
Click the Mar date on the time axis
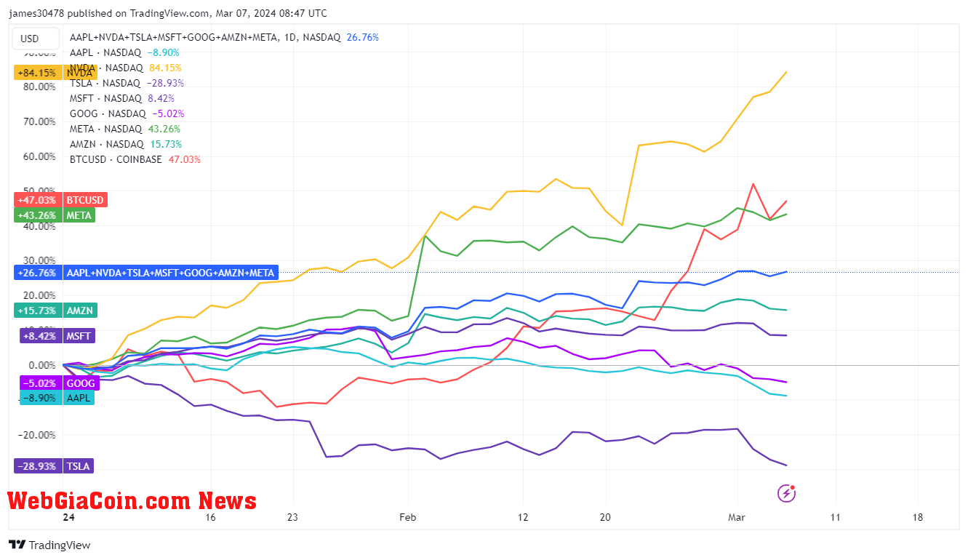click(x=737, y=518)
